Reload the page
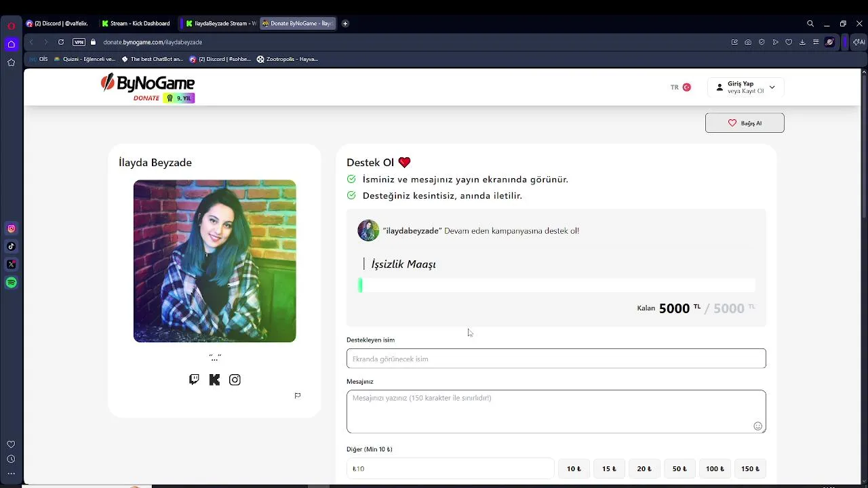 click(60, 42)
